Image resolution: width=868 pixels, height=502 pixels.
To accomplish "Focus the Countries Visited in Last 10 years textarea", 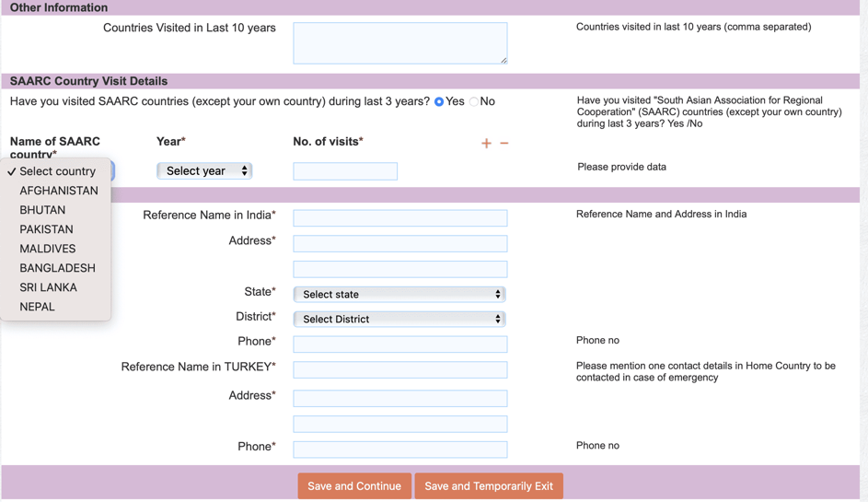I will coord(400,43).
